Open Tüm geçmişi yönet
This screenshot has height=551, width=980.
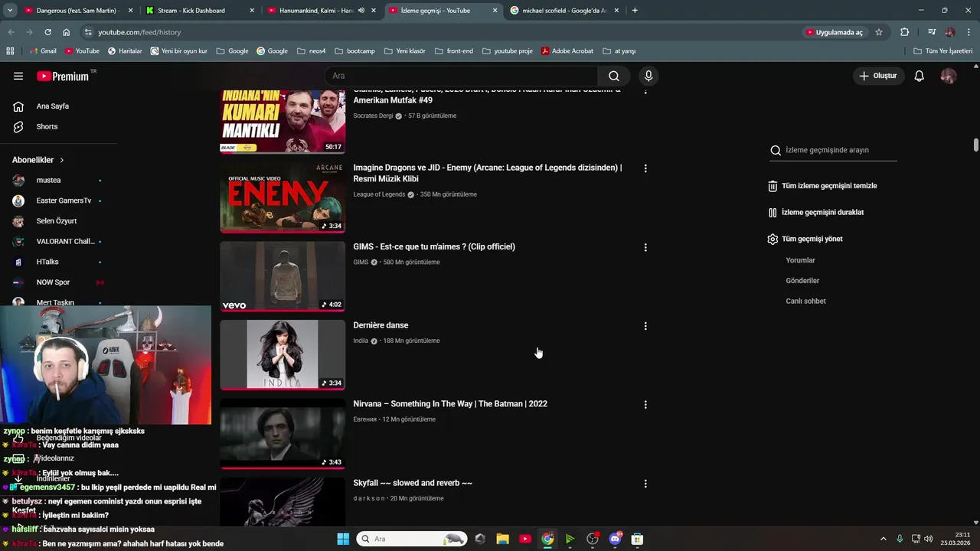(805, 239)
